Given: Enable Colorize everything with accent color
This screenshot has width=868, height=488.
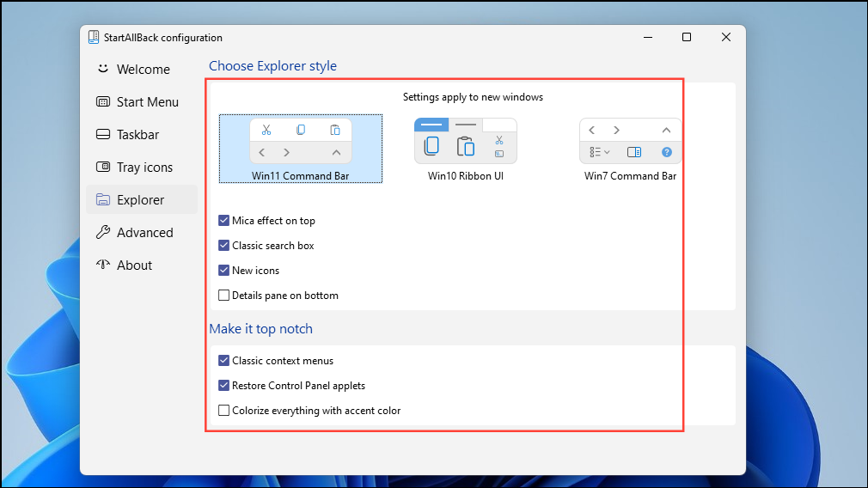Looking at the screenshot, I should (x=223, y=410).
